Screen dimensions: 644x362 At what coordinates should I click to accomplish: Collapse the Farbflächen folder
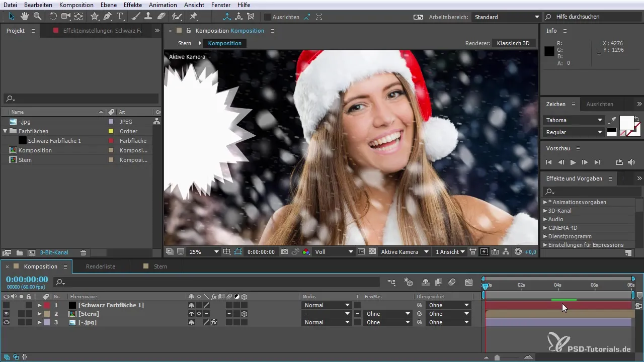[x=6, y=131]
